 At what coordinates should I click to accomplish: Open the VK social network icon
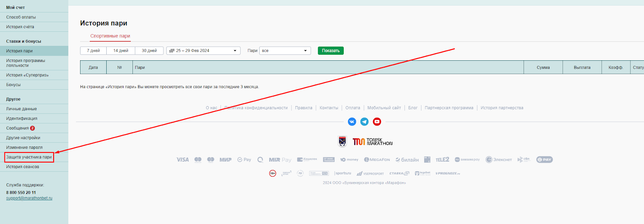tap(352, 121)
